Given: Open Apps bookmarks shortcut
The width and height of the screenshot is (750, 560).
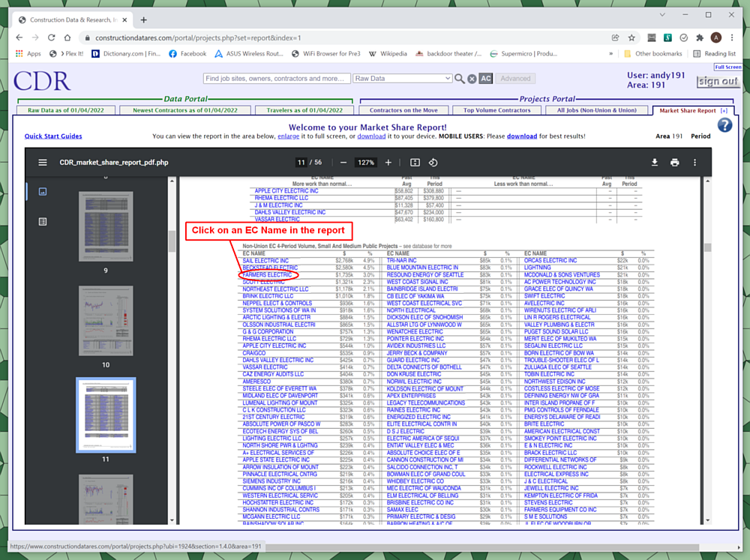Looking at the screenshot, I should click(x=28, y=53).
